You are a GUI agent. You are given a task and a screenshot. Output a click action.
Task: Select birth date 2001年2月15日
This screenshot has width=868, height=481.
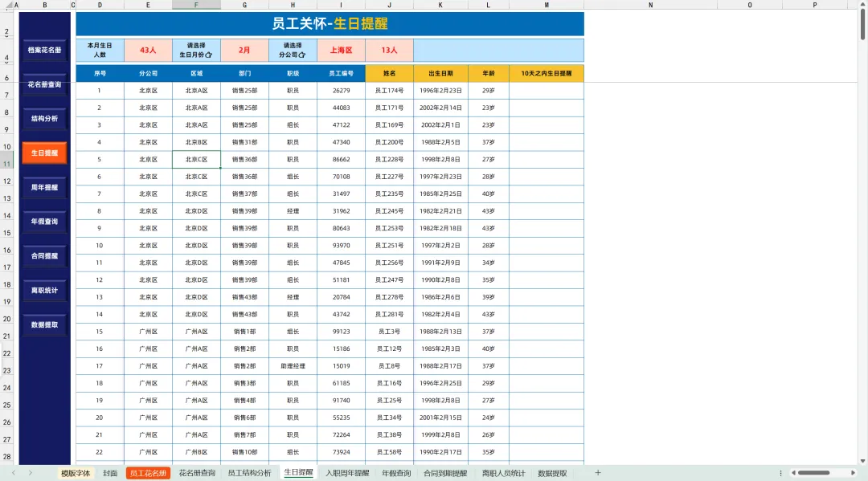(440, 418)
